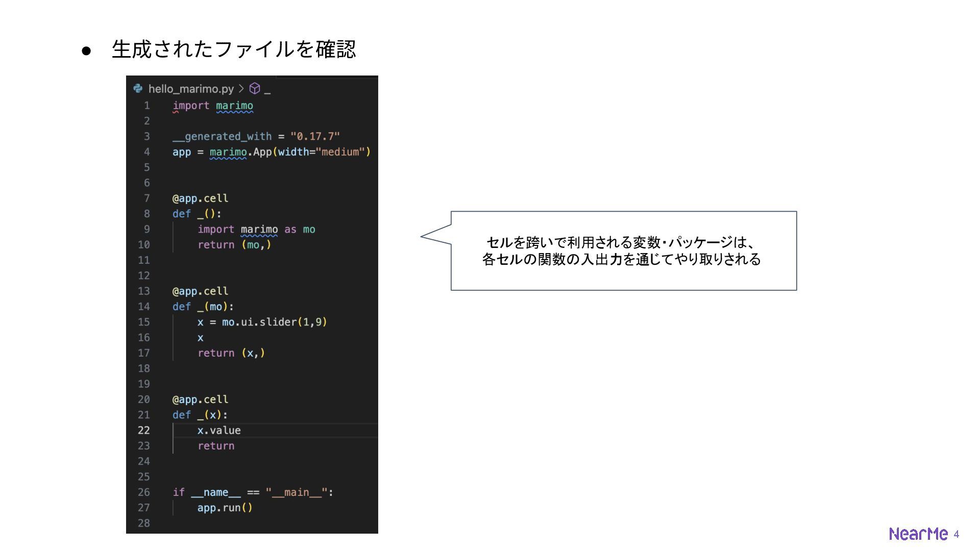Click the if __name__ line
The image size is (980, 551).
click(x=253, y=492)
